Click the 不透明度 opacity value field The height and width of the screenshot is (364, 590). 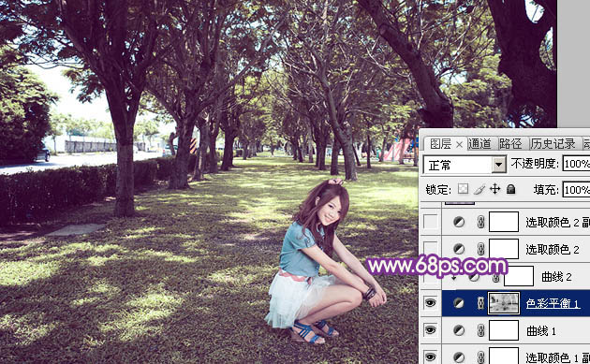pyautogui.click(x=576, y=164)
